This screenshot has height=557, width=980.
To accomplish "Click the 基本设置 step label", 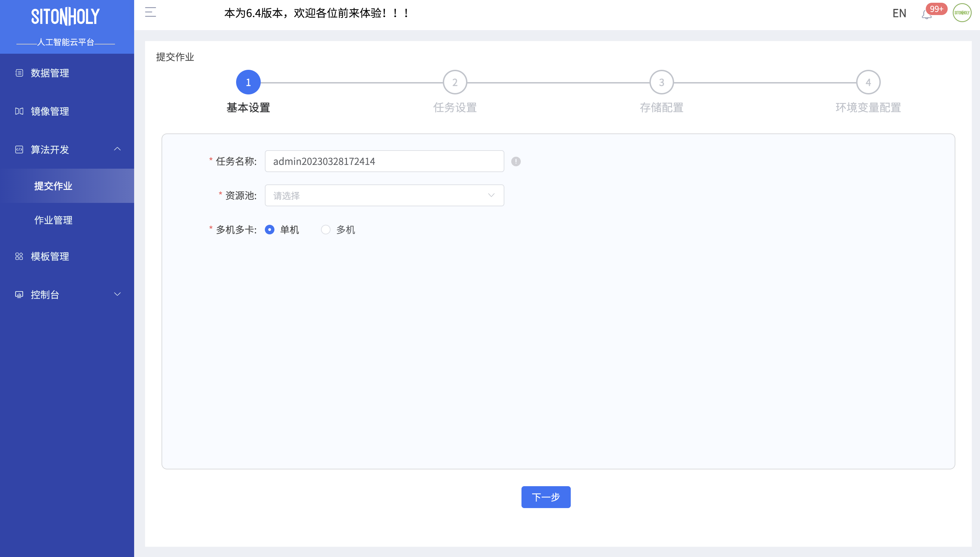I will (x=248, y=107).
